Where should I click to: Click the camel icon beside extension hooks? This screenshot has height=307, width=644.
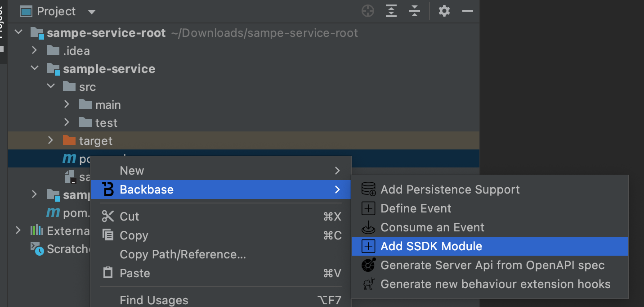click(368, 284)
